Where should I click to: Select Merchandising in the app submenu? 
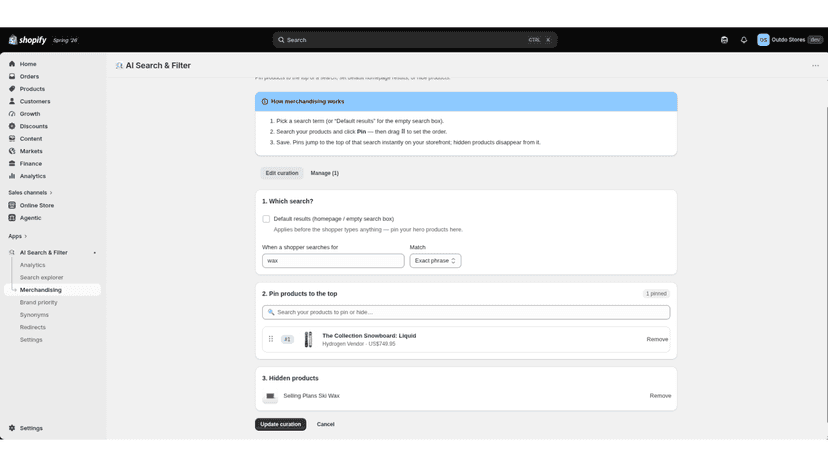(x=41, y=290)
